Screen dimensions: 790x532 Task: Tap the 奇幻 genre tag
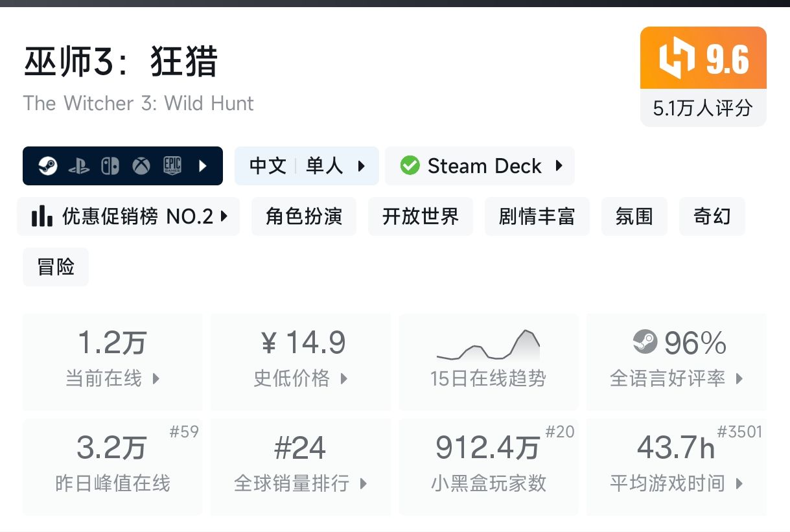[712, 216]
